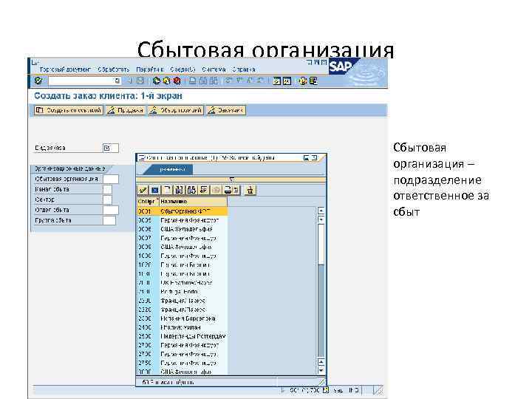The image size is (532, 399).
Task: Click the Канал сбыта input field
Action: 107,189
